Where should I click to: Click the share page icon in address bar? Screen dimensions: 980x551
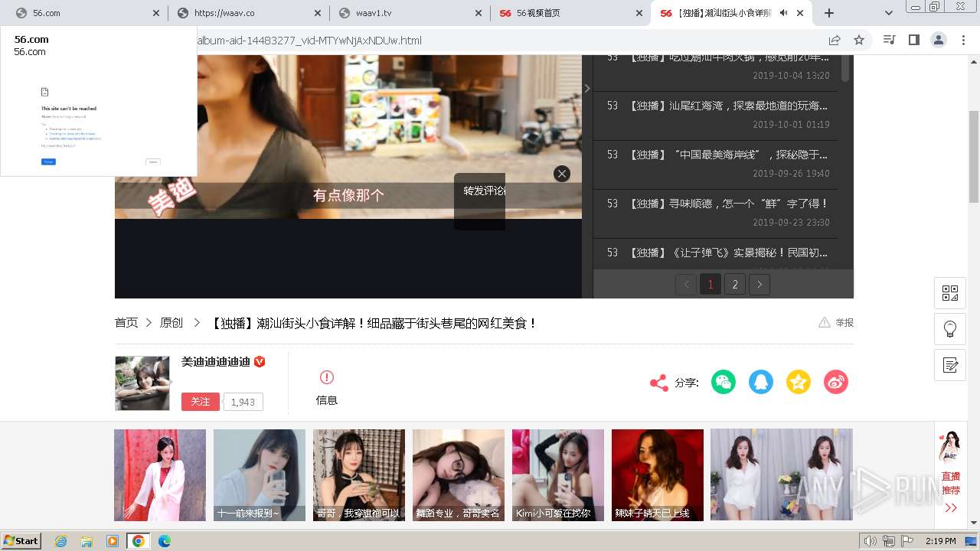click(x=835, y=40)
